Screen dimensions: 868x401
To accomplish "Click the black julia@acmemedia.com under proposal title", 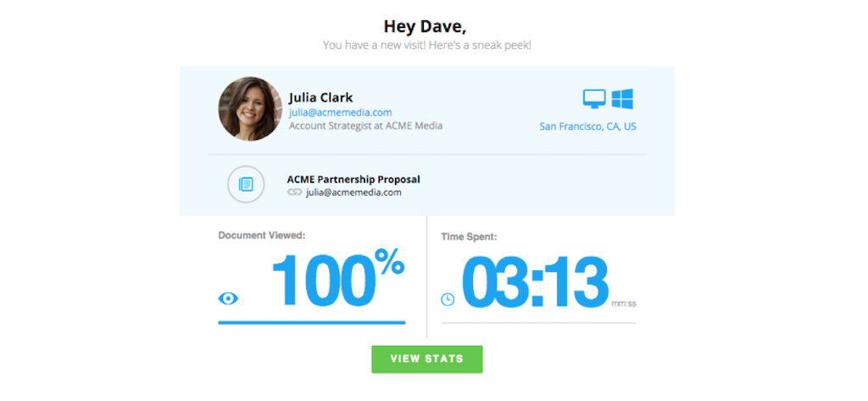I will [353, 192].
